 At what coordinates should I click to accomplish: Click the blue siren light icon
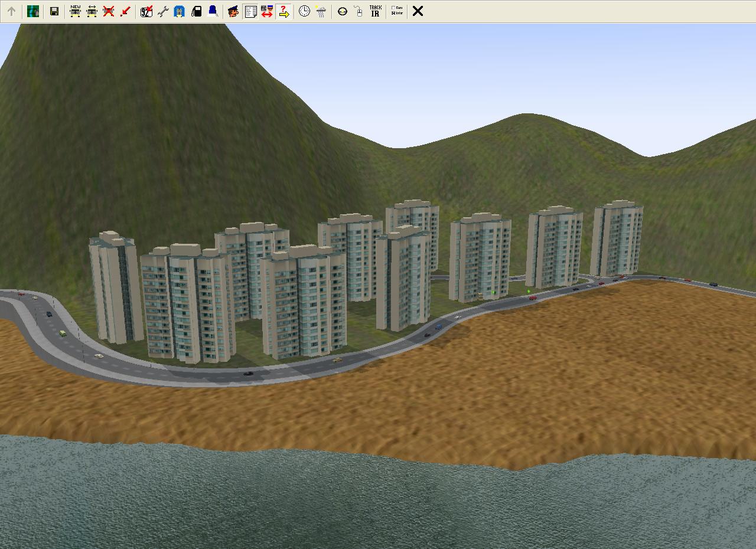[213, 11]
